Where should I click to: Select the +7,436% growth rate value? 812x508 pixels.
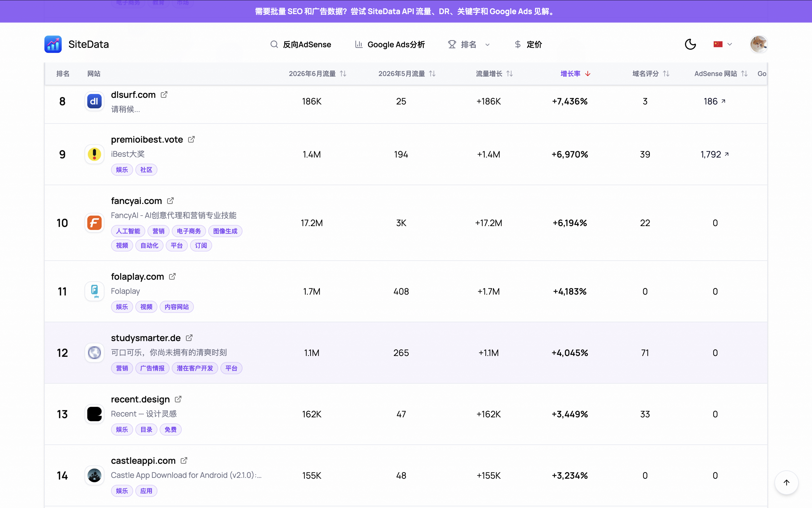[570, 101]
